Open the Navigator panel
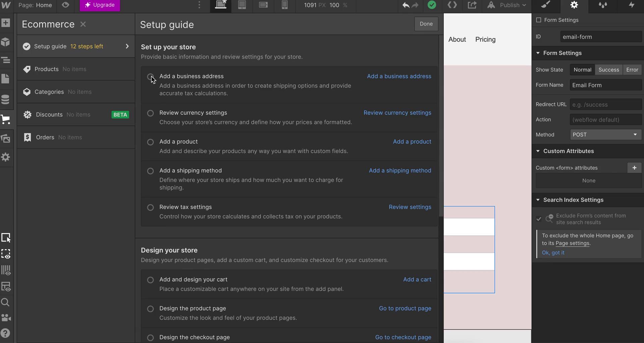Screen dimensions: 644x343 [6, 60]
